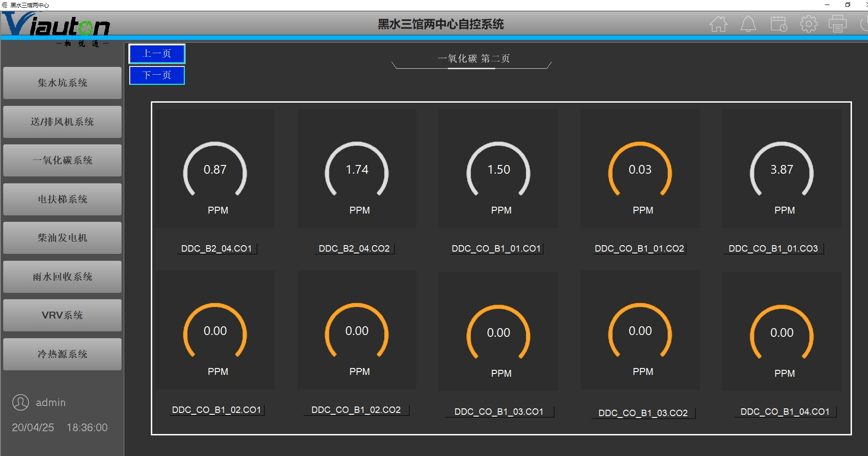868x456 pixels.
Task: Click the printer icon
Action: click(x=837, y=24)
